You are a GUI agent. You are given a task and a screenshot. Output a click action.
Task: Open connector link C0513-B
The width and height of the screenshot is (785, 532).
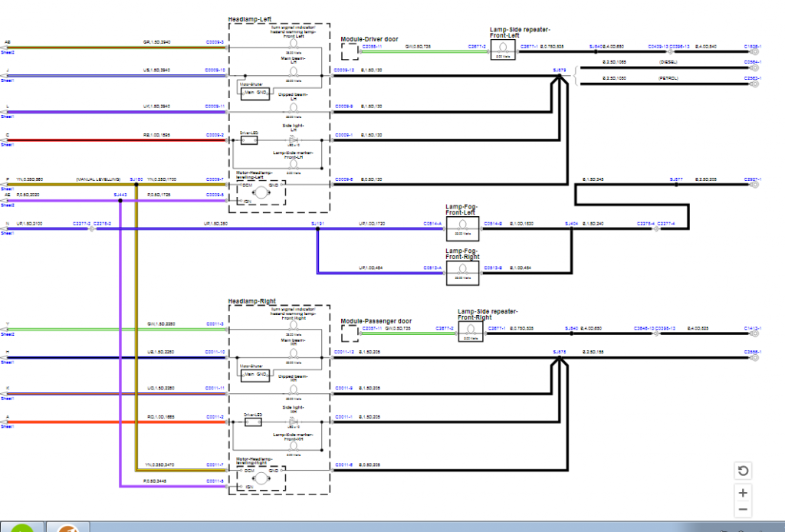493,268
